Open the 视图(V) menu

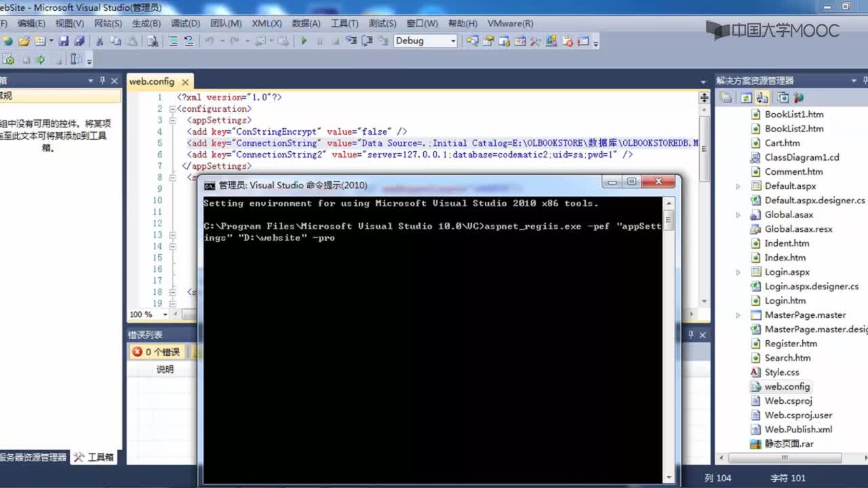click(x=70, y=23)
